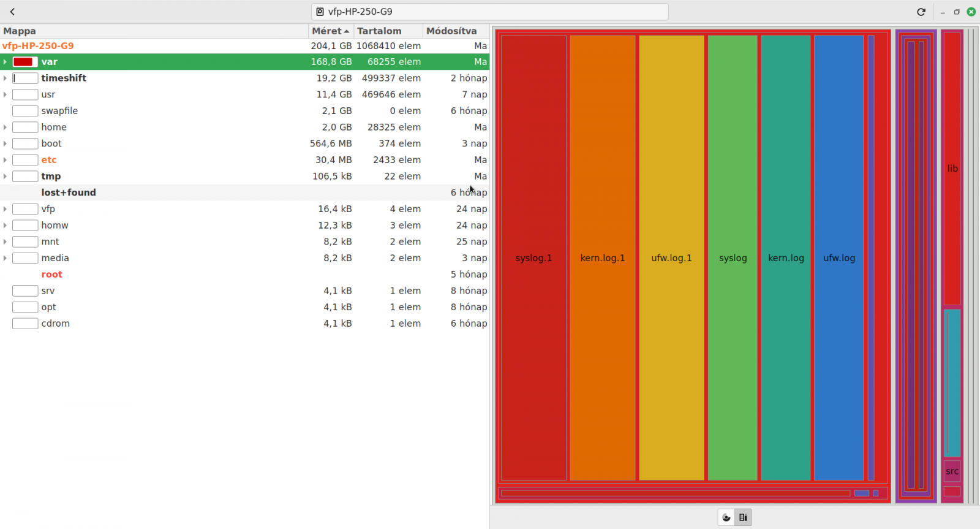The height and width of the screenshot is (529, 980).
Task: Expand the tmp folder
Action: (x=5, y=177)
